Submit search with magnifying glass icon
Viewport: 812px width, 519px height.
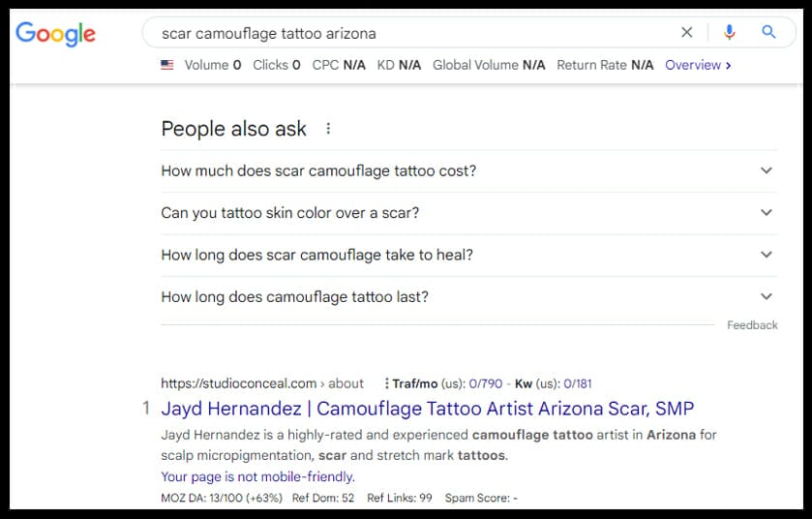[x=769, y=32]
